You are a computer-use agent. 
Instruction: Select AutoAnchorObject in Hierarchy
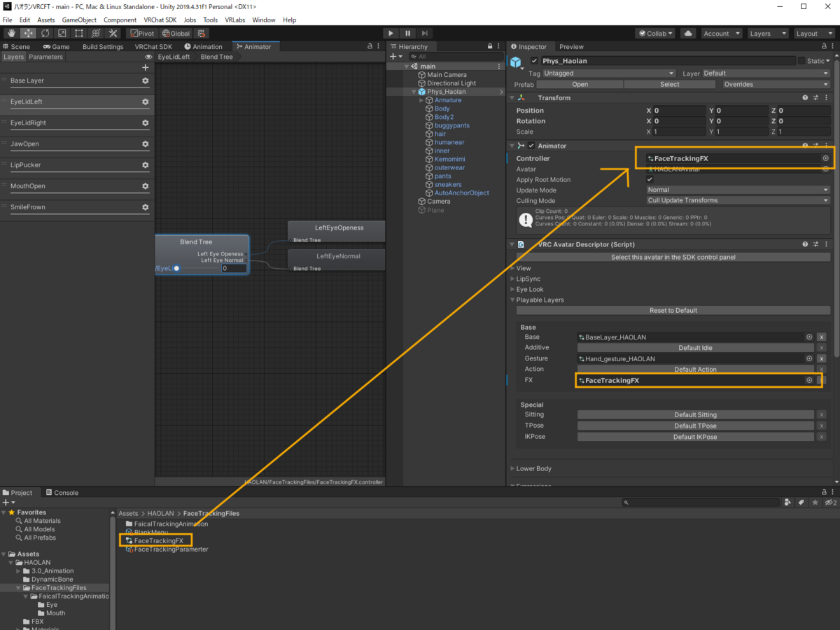pos(461,192)
